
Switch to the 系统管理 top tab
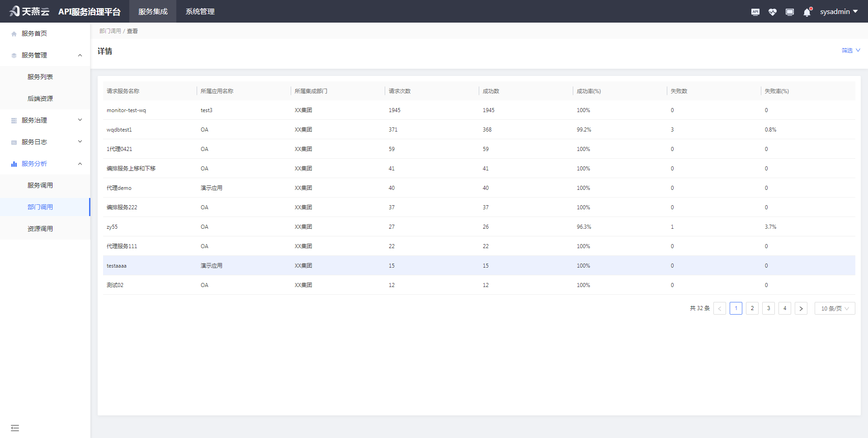tap(200, 12)
